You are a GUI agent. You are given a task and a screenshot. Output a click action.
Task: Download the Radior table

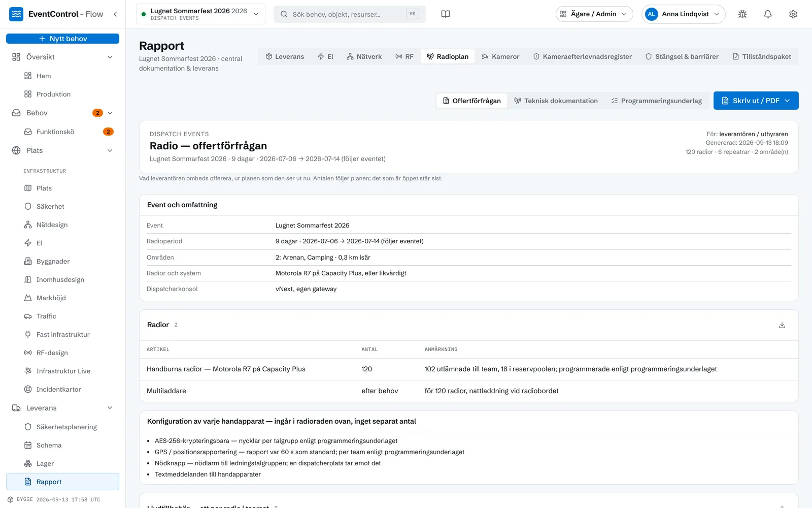[x=782, y=325]
